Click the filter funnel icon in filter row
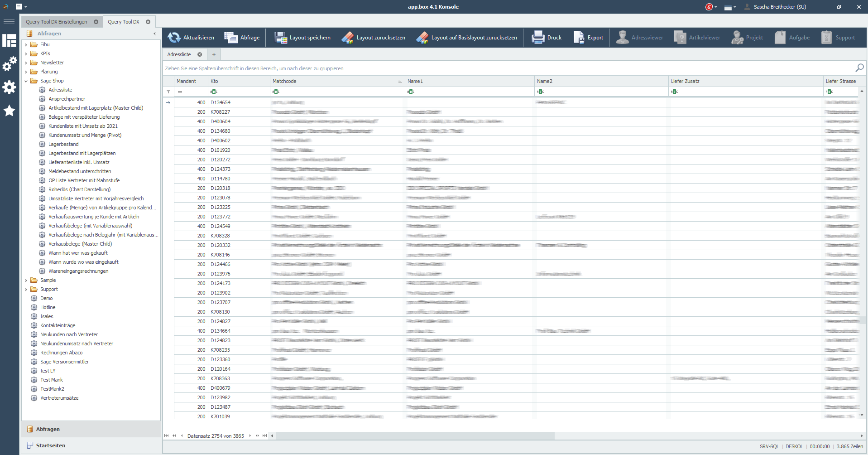 [168, 92]
